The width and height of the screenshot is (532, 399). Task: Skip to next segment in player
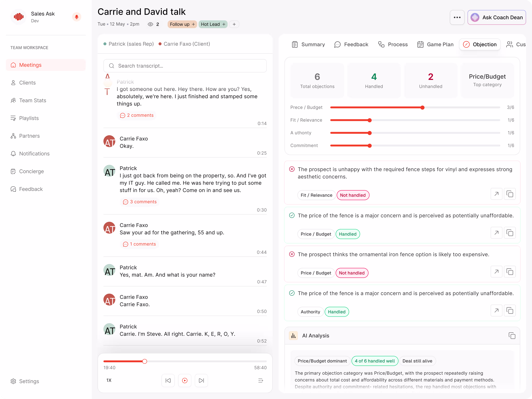[x=201, y=380]
